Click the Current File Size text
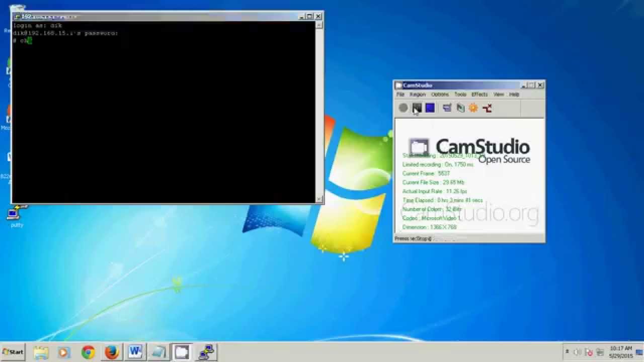The height and width of the screenshot is (362, 644). click(433, 183)
